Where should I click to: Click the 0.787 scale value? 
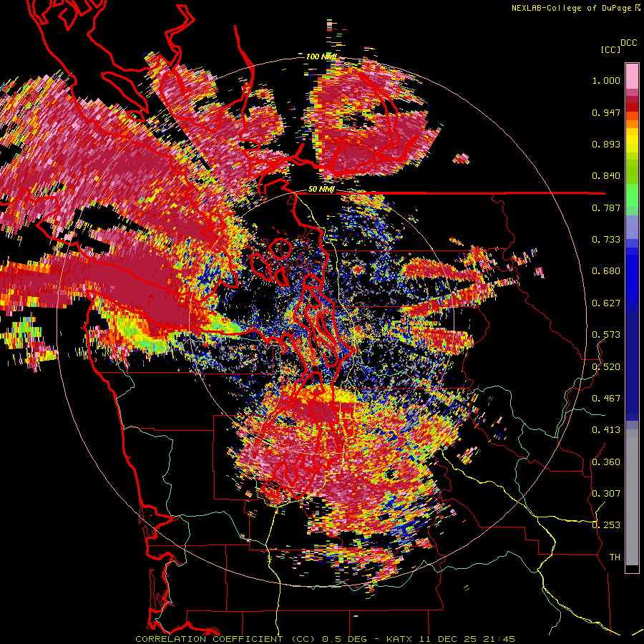click(x=606, y=208)
